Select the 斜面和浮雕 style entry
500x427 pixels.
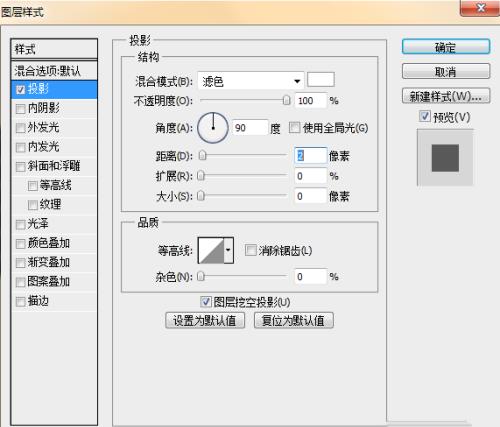coord(54,166)
